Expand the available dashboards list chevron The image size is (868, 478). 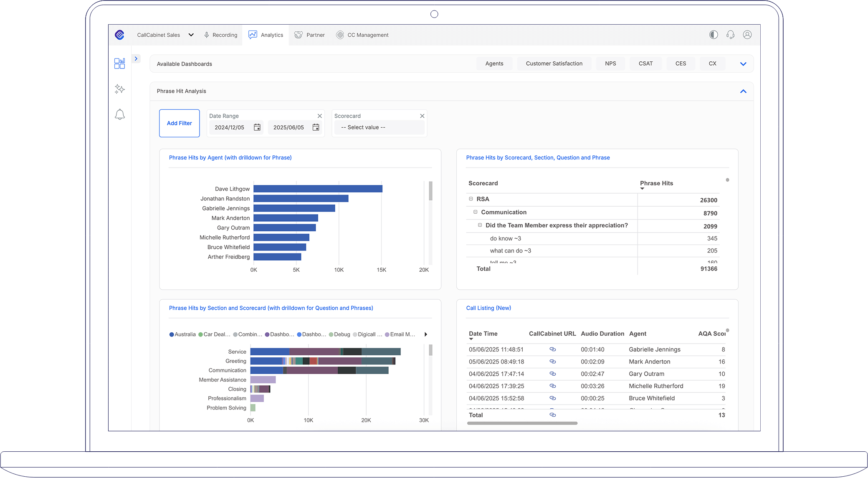(743, 64)
